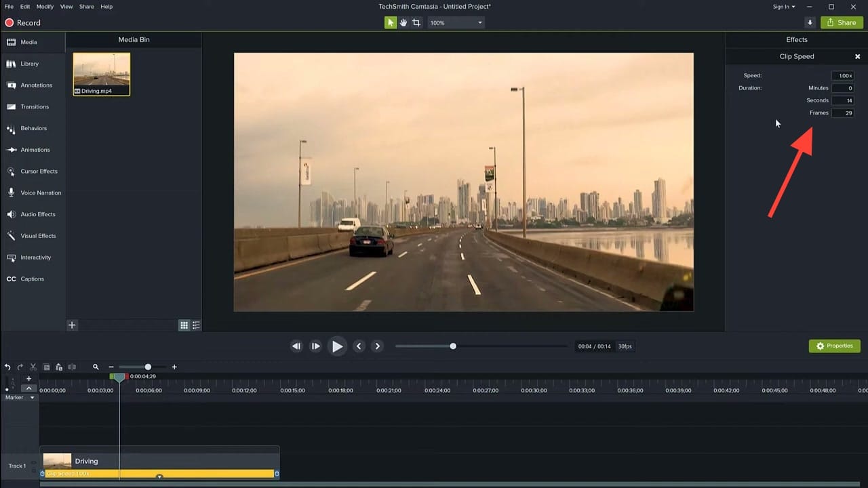Switch to the Library tab
This screenshot has height=488, width=868.
pyautogui.click(x=30, y=63)
